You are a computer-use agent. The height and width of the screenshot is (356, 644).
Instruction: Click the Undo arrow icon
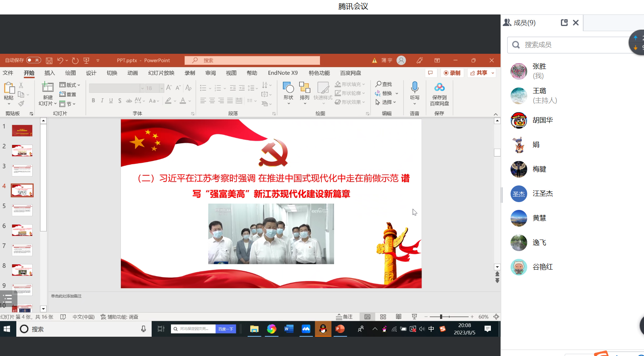pos(60,60)
